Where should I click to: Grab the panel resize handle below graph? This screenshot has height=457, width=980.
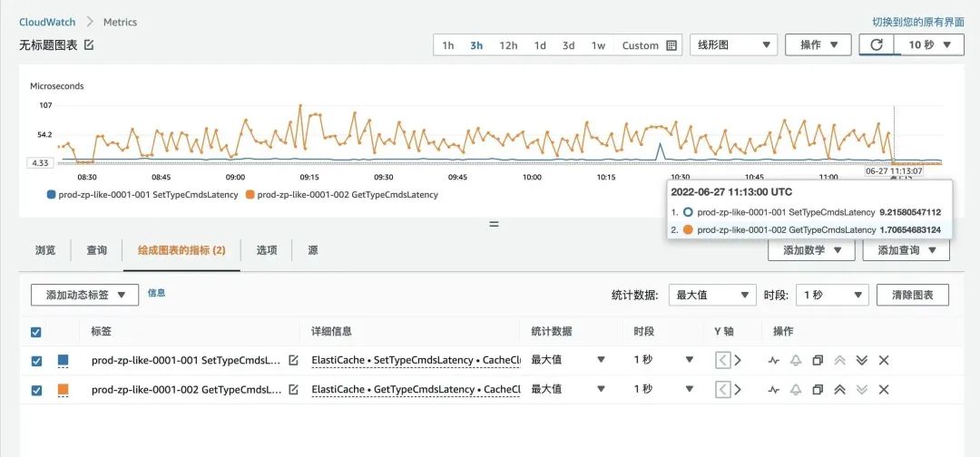tap(494, 223)
